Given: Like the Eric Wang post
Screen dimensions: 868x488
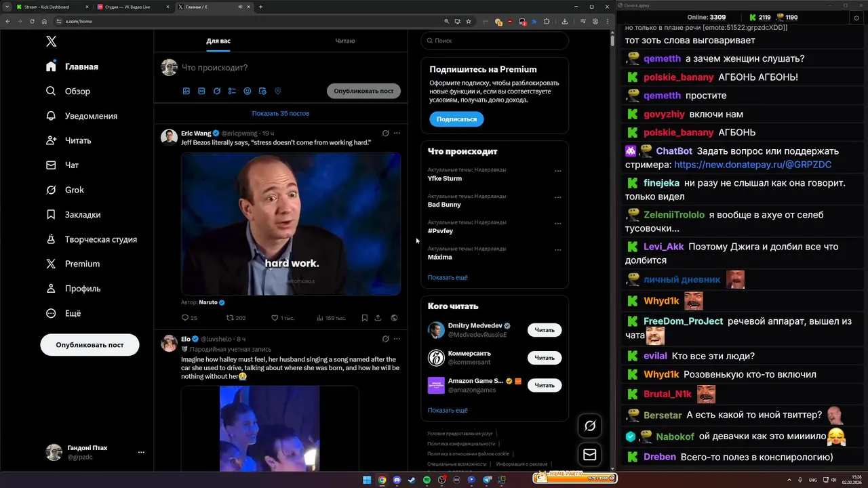Looking at the screenshot, I should pyautogui.click(x=282, y=318).
